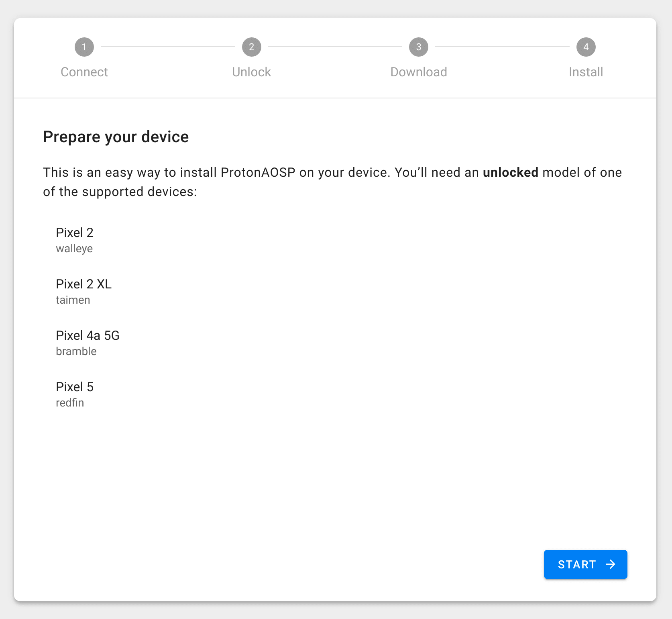672x619 pixels.
Task: Click the Prepare your device heading
Action: click(x=116, y=137)
